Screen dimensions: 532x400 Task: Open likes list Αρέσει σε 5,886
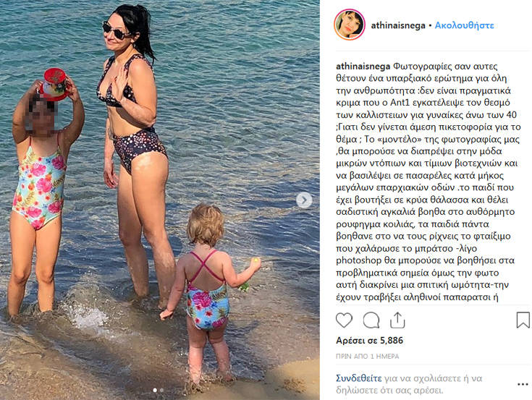(369, 341)
